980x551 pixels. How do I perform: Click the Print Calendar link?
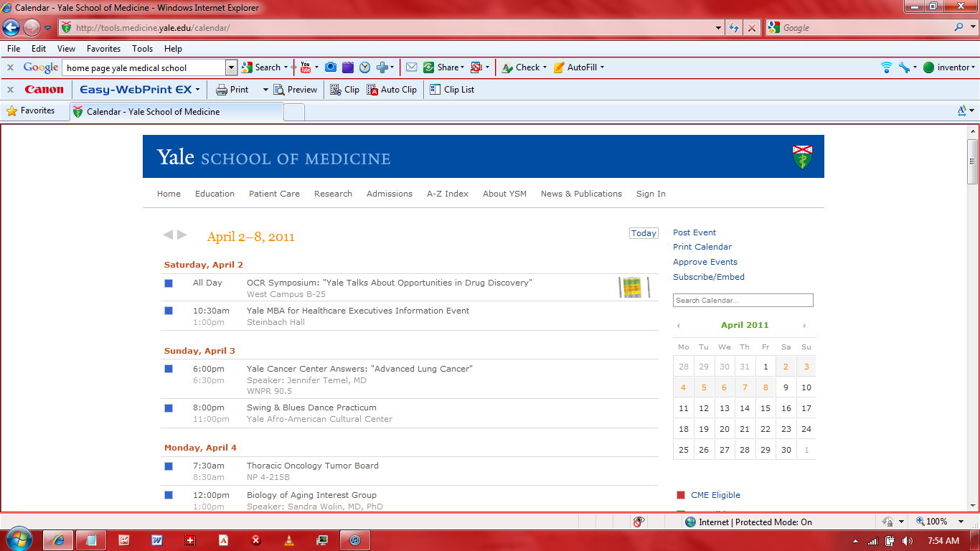(702, 247)
